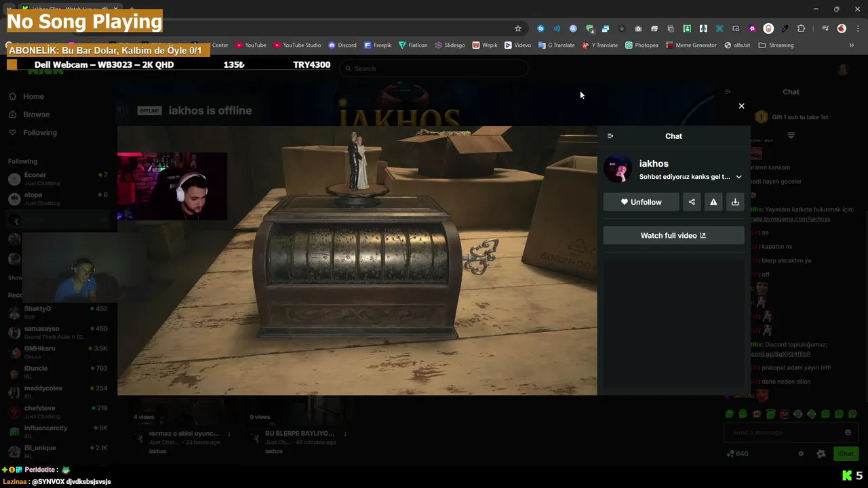
Task: Share the iakhos clip
Action: point(692,202)
